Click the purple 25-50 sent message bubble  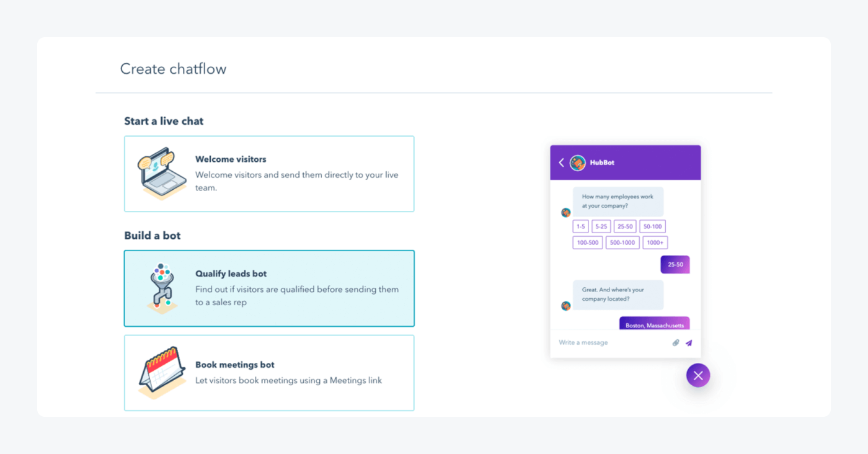(x=675, y=265)
